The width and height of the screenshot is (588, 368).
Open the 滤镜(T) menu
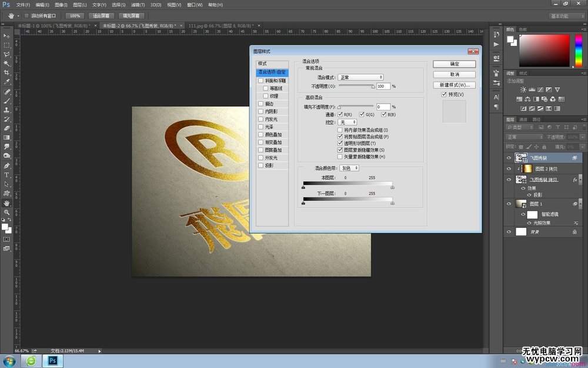click(138, 5)
